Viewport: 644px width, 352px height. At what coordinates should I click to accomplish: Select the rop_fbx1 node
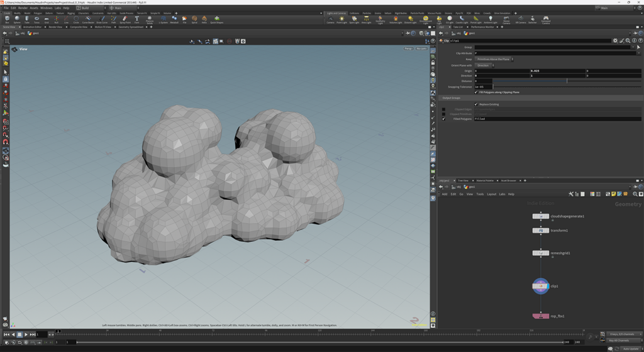pos(540,316)
